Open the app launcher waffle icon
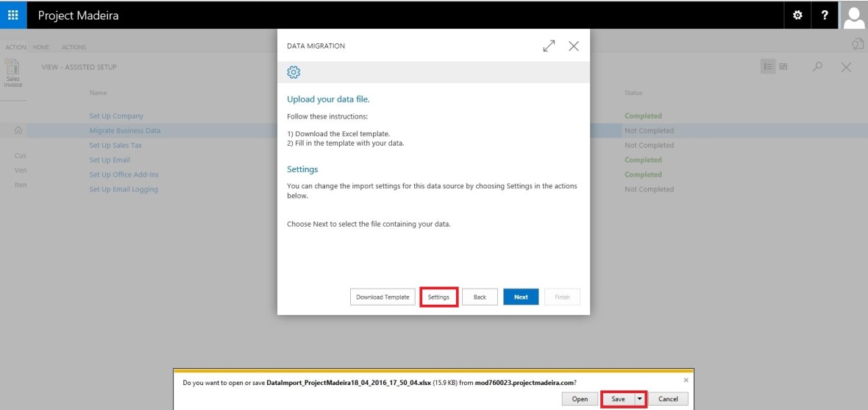Image resolution: width=868 pixels, height=410 pixels. point(13,15)
